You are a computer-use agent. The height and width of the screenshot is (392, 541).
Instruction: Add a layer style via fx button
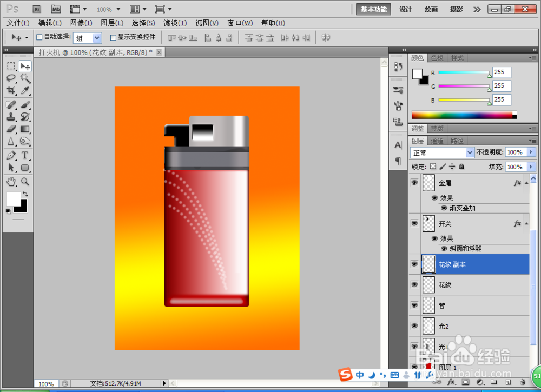pyautogui.click(x=451, y=382)
